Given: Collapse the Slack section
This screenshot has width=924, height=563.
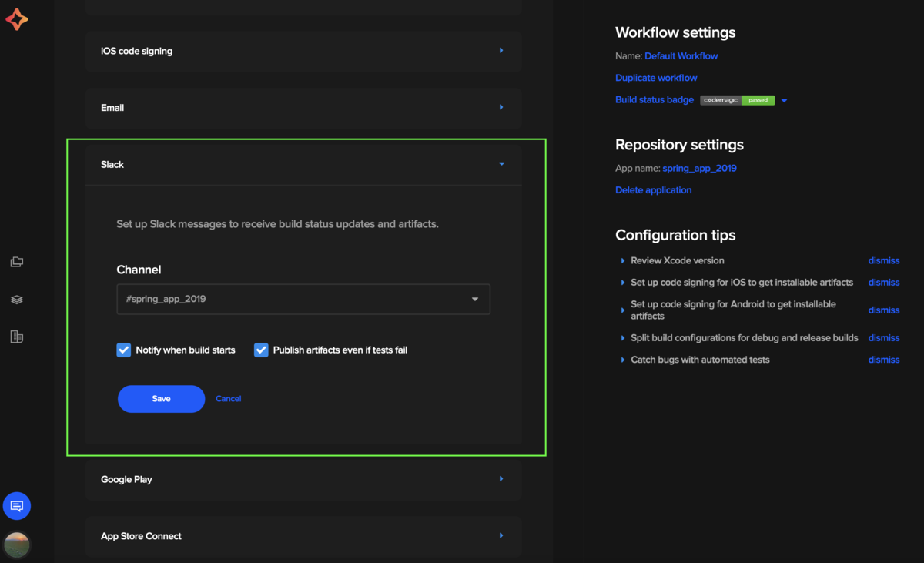Looking at the screenshot, I should (x=501, y=164).
